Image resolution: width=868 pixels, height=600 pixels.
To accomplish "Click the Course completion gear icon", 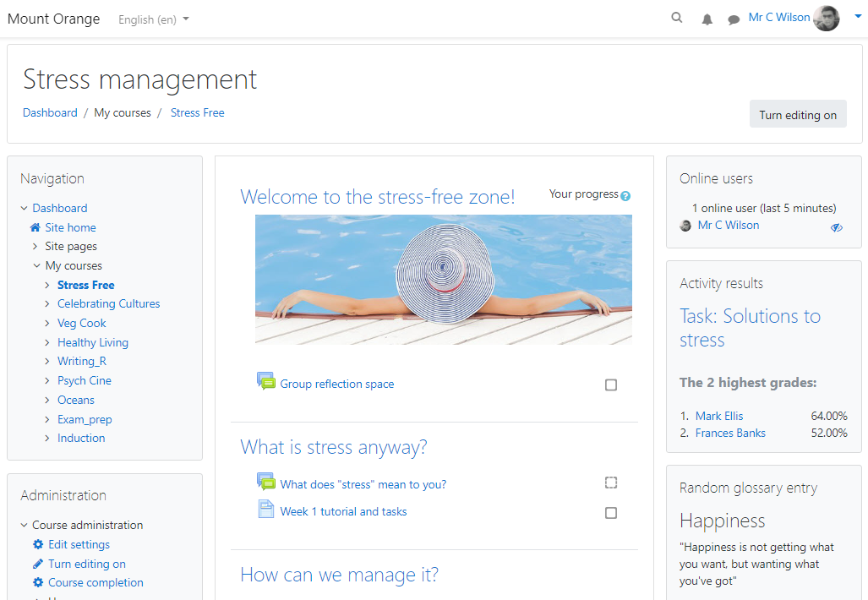I will [x=38, y=582].
